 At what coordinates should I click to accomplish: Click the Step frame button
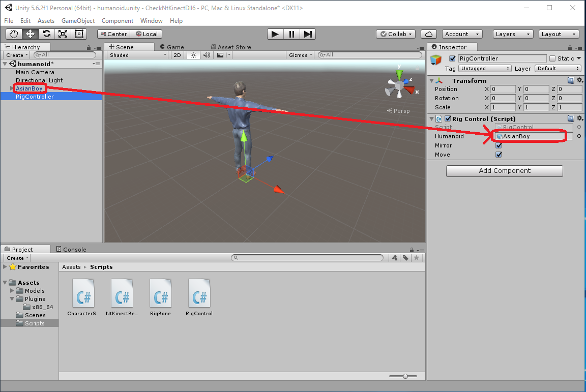pos(308,34)
